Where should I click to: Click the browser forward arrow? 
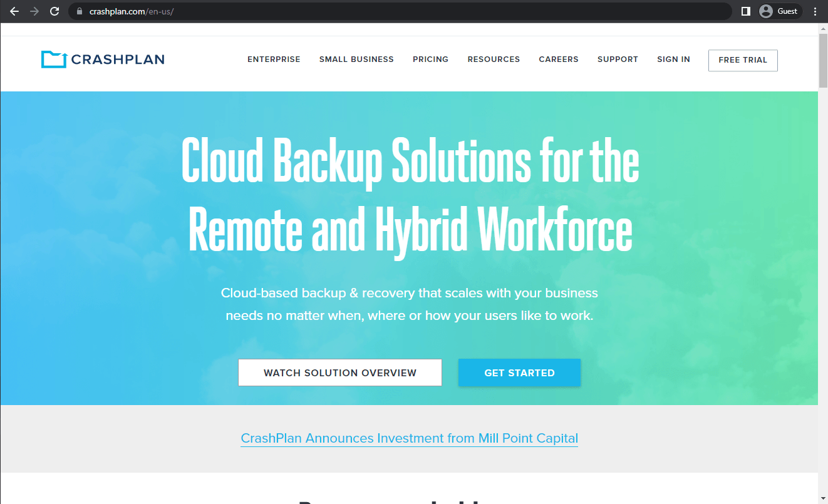(34, 11)
